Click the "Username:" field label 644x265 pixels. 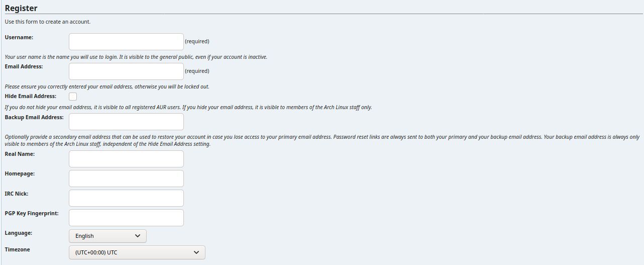[x=19, y=37]
